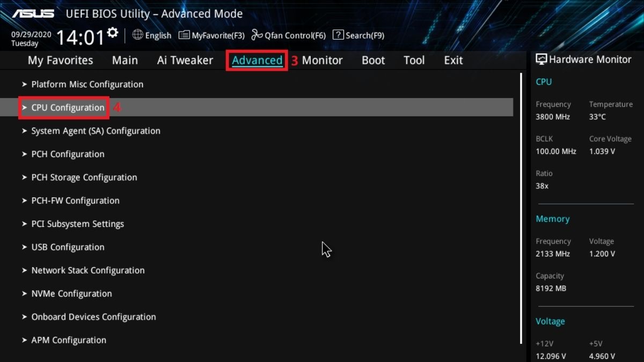Click the 3800 MHz CPU frequency value

553,116
